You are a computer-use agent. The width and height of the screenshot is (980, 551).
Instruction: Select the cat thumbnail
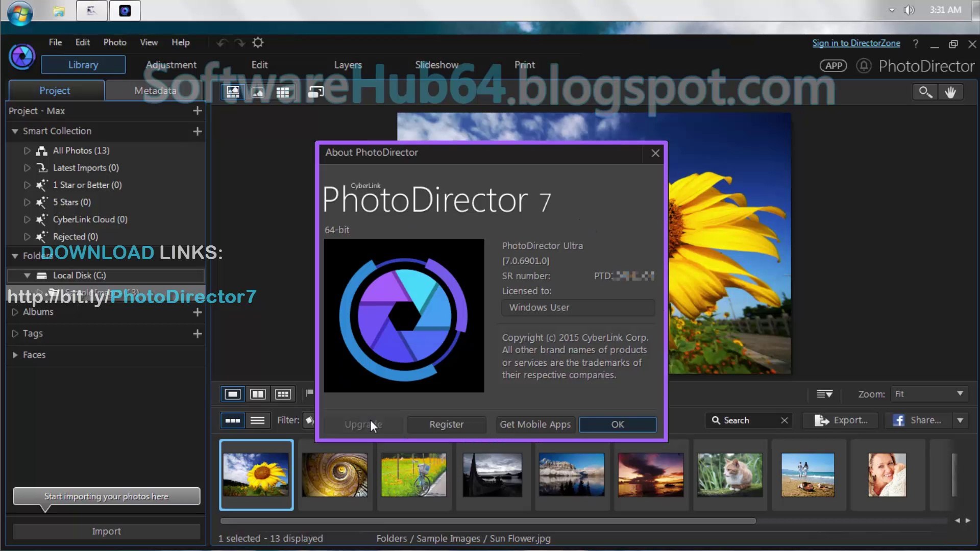730,475
